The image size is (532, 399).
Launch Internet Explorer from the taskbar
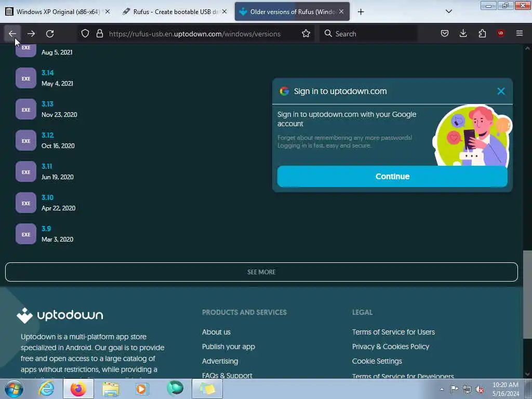tap(46, 389)
